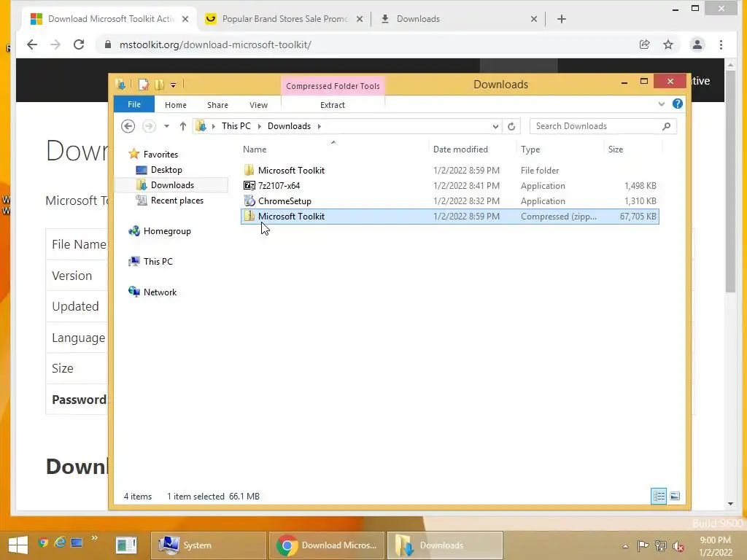Close the Popular Brand Stores tab
Screen dimensions: 747x560
point(360,19)
